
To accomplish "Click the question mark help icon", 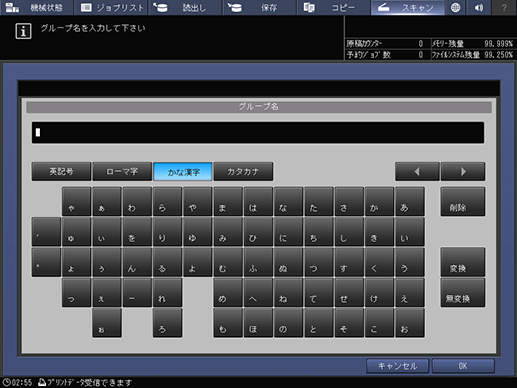I will click(x=504, y=7).
